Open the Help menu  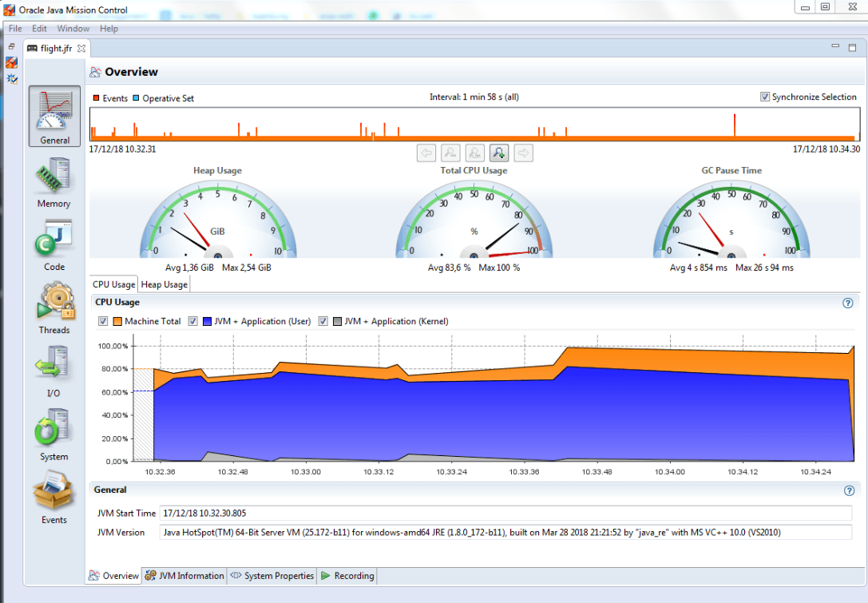[x=109, y=28]
